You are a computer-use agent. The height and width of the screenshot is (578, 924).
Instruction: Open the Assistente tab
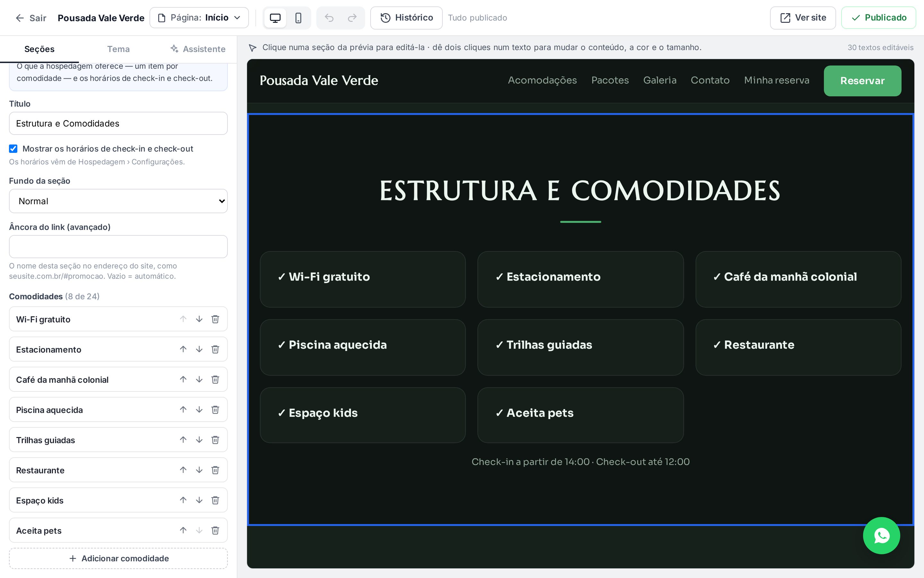[x=197, y=49]
